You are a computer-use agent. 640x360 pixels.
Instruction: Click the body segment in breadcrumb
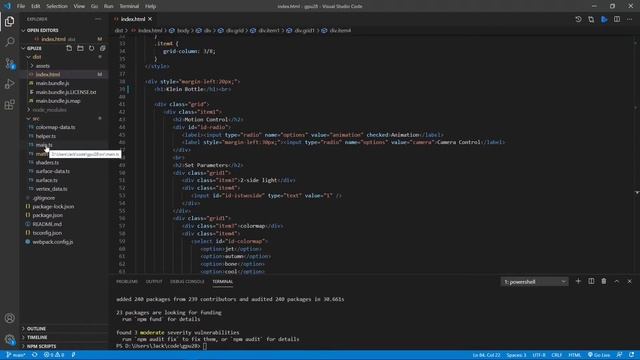183,30
